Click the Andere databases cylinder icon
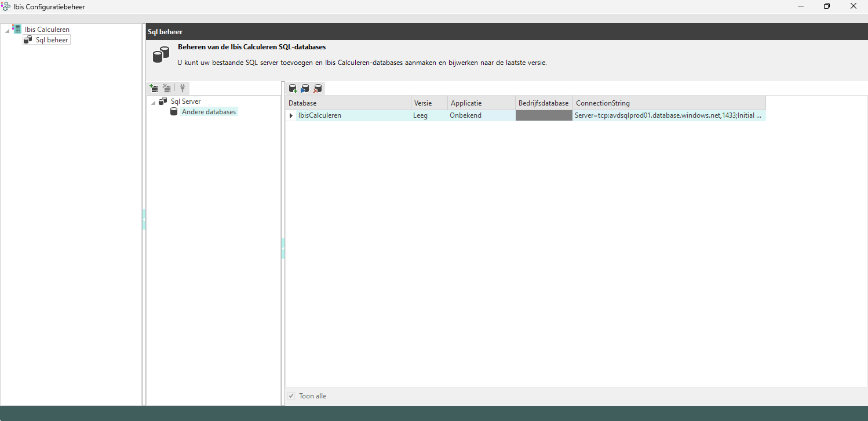Screen dimensions: 868x421 tap(174, 111)
